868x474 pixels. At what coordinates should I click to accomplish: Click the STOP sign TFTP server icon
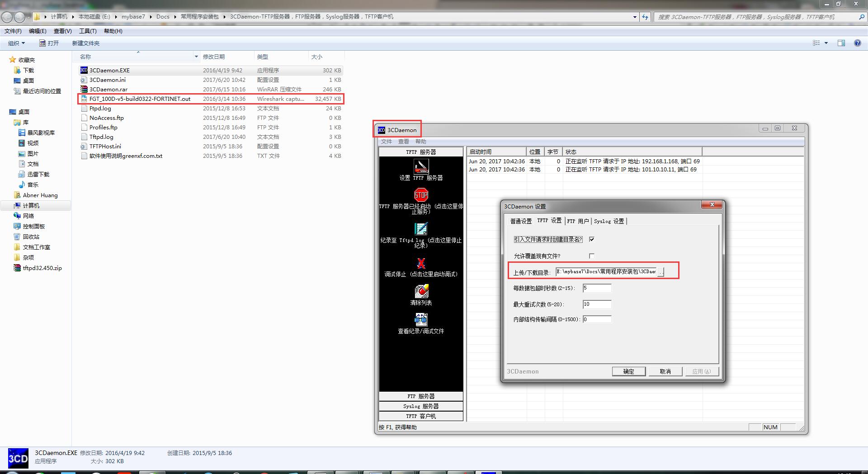point(421,195)
